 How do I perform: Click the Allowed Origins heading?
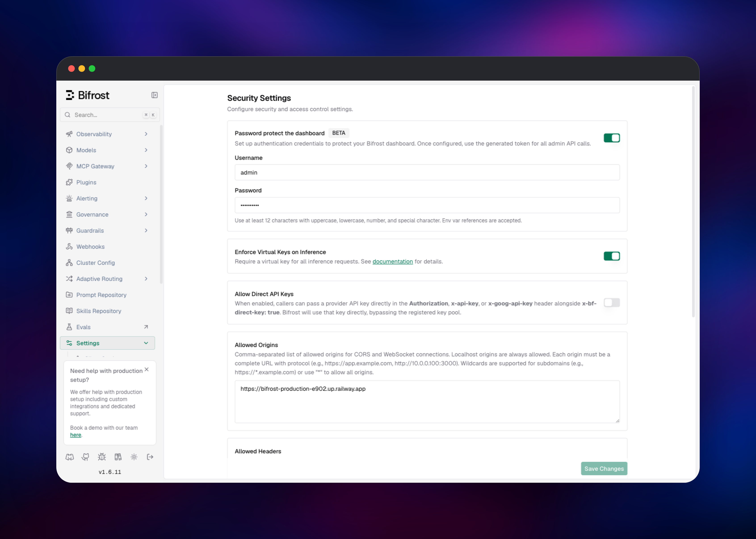pyautogui.click(x=256, y=345)
